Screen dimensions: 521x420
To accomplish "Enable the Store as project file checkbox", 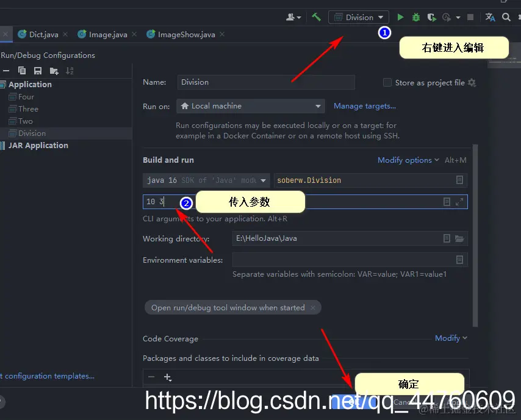I will tap(387, 82).
